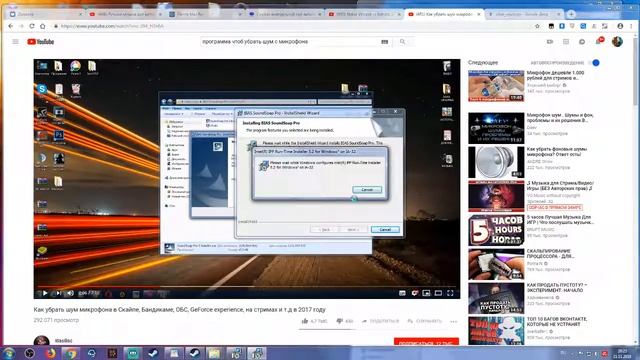Viewport: 640px width, 360px height.
Task: Open 'КАК ПРОДАТЬ ПУСТОТУ' thumbnail
Action: 496,299
